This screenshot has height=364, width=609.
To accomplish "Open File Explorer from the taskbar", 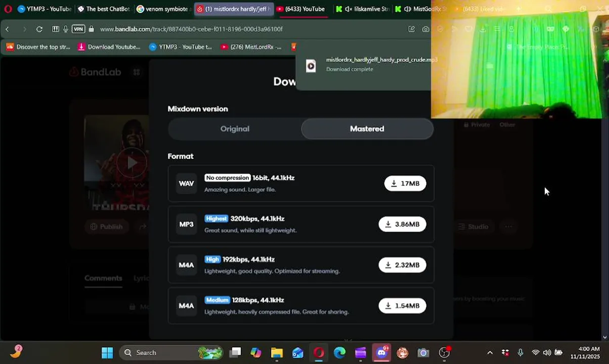I will click(x=277, y=353).
